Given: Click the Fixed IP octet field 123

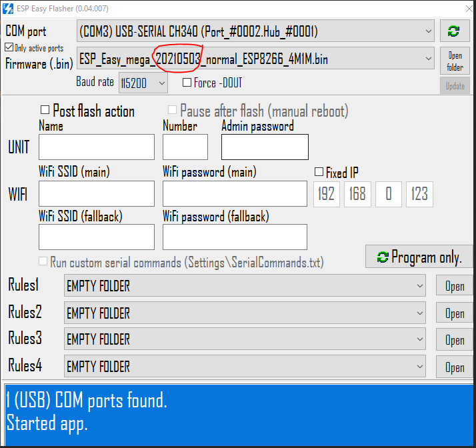Looking at the screenshot, I should pyautogui.click(x=419, y=194).
